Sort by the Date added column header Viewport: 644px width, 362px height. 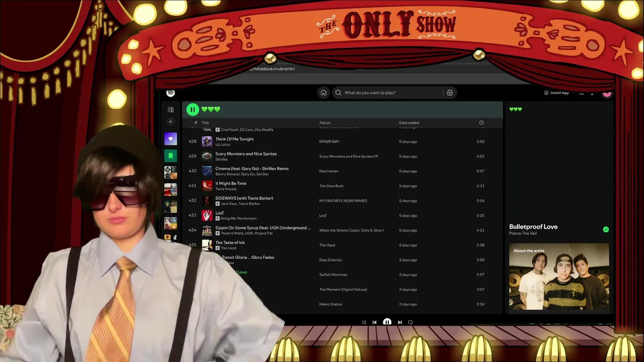(x=409, y=123)
